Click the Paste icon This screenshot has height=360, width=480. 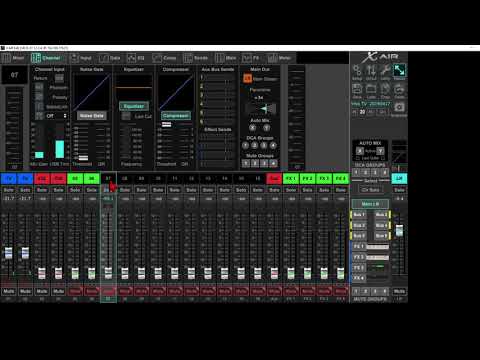399,89
